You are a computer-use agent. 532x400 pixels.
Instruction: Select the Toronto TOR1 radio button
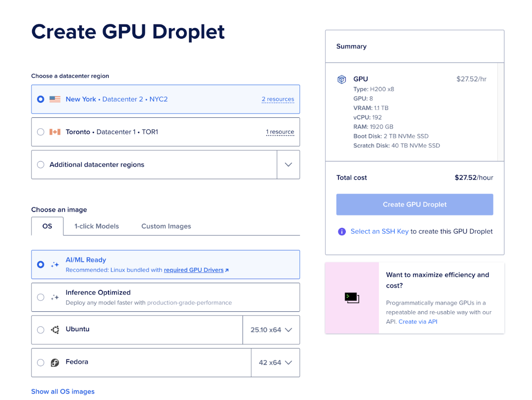(41, 132)
